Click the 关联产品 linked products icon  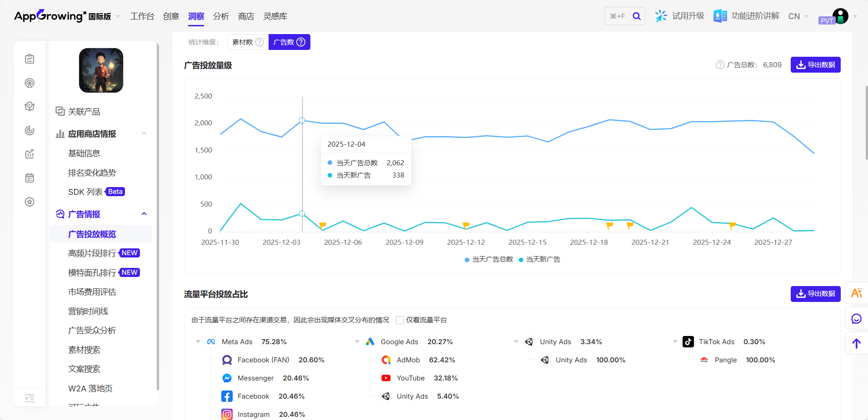[x=60, y=111]
